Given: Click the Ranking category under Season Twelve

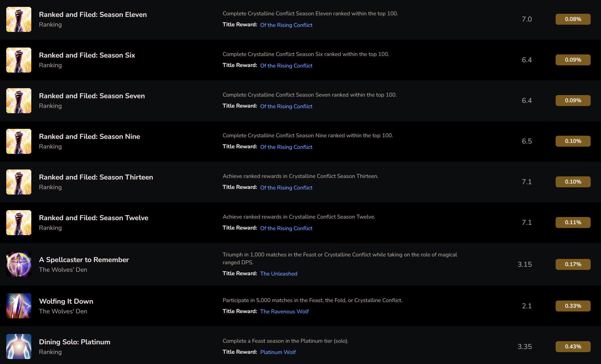Looking at the screenshot, I should tap(50, 228).
